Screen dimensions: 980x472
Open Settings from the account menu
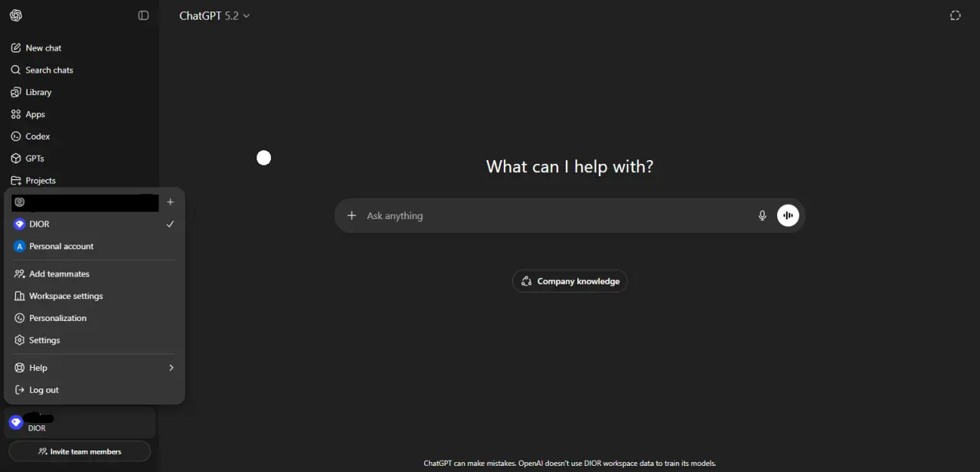pyautogui.click(x=94, y=341)
